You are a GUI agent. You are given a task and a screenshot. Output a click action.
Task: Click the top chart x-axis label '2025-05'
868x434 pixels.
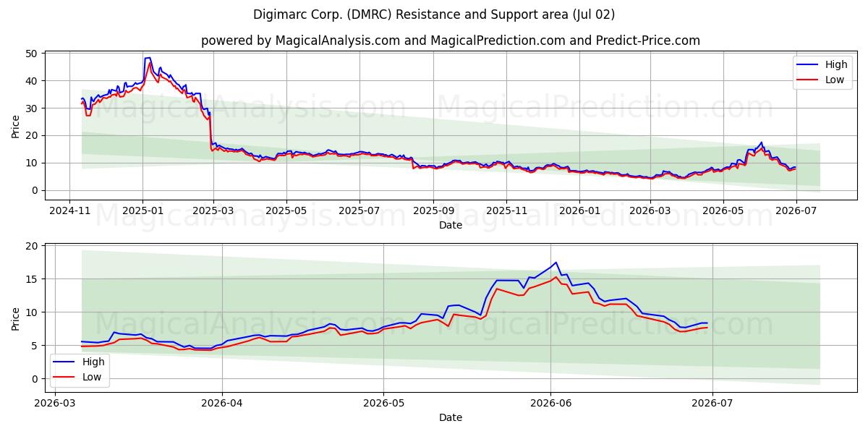pos(286,210)
